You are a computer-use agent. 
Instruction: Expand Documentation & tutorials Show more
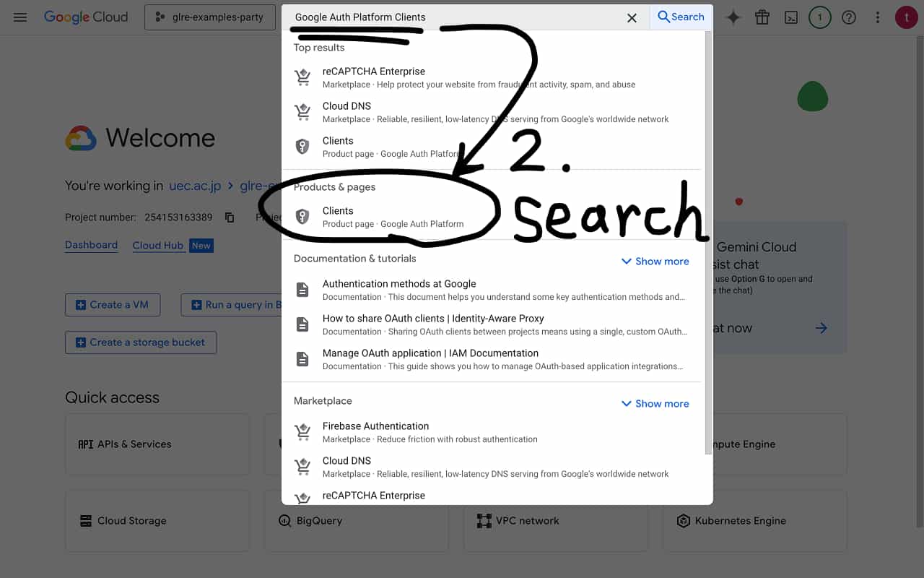655,262
